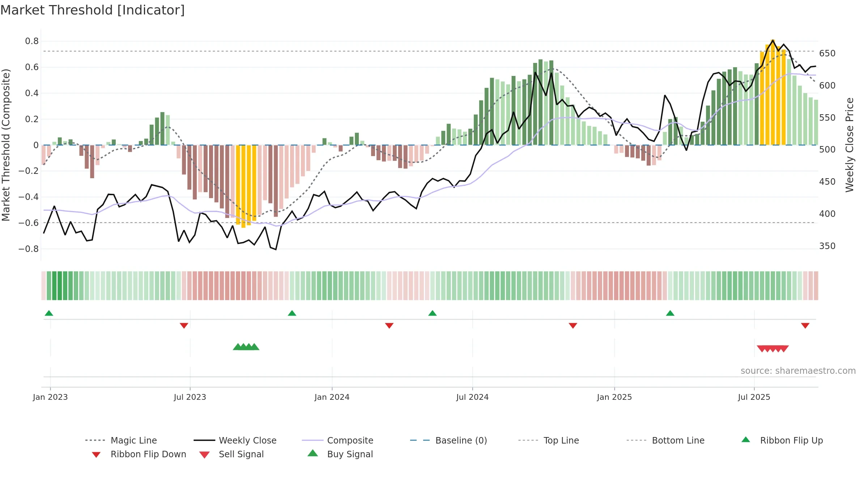Click the Ribbon Flip Down marker before July 2023
Screen dimensions: 868x488
tap(184, 326)
